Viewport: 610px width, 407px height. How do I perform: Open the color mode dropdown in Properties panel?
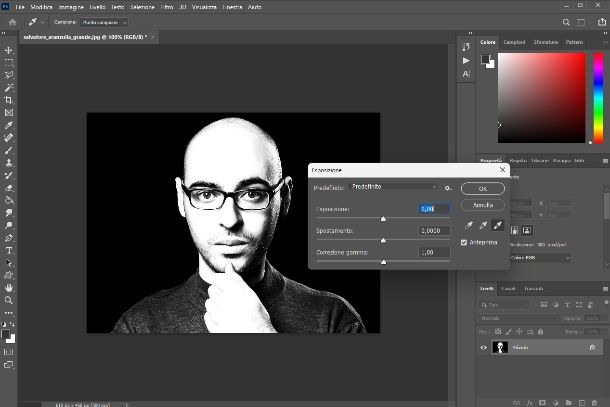540,258
